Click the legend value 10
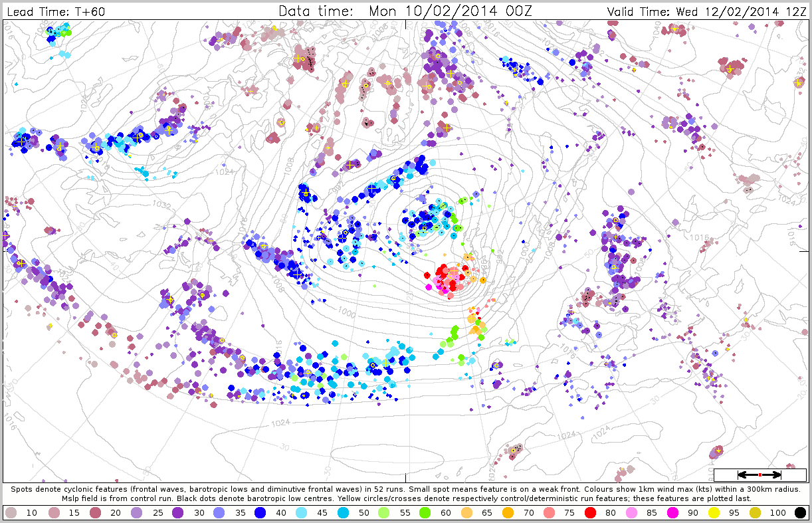This screenshot has width=812, height=523. [x=31, y=513]
